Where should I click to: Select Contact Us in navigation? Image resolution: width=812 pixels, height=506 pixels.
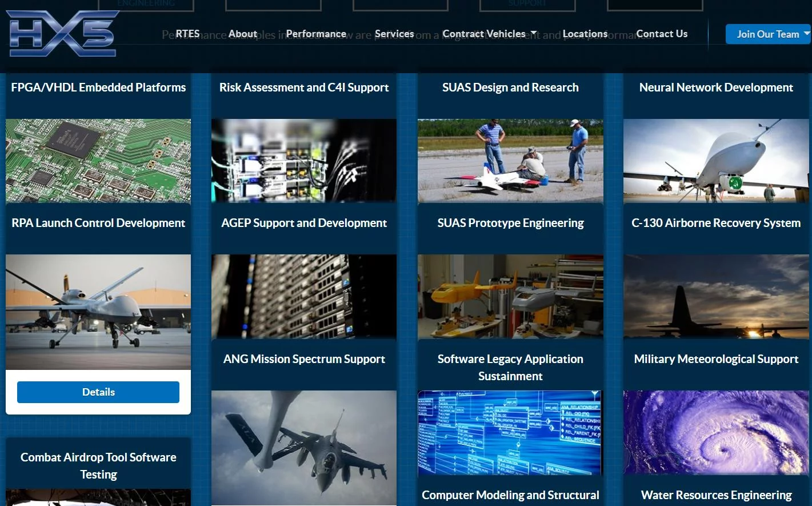662,34
